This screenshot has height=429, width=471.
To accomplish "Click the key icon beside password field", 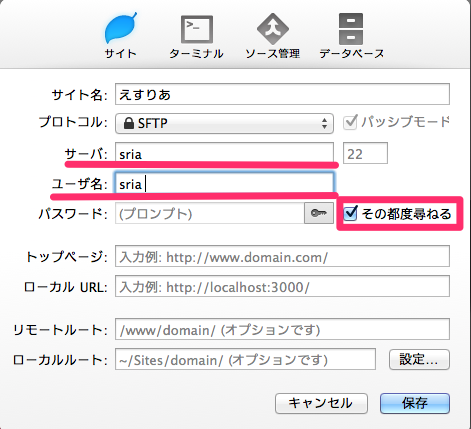I will (x=319, y=213).
